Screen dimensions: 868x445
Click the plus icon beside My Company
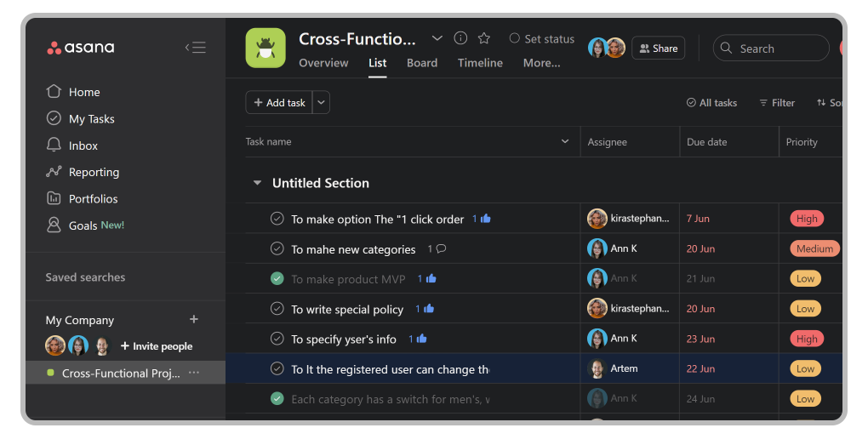pos(194,320)
